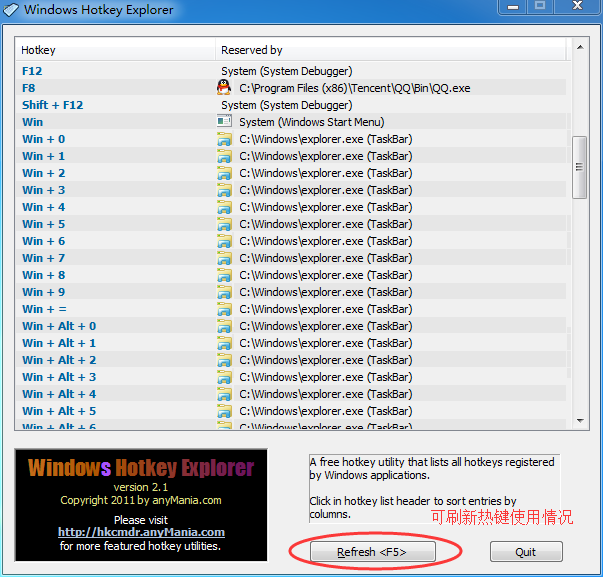Click the Start Menu icon in Win row
This screenshot has width=603, height=577.
coord(224,122)
